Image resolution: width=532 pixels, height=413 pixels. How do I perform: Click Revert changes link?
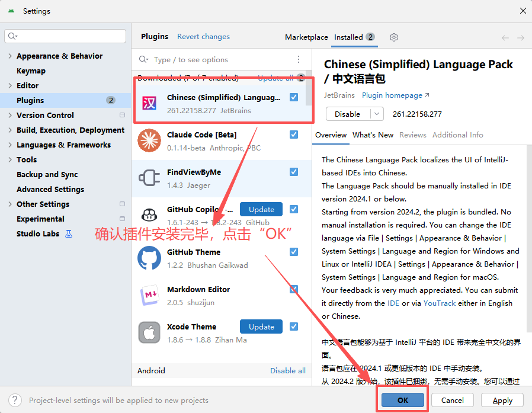[203, 37]
